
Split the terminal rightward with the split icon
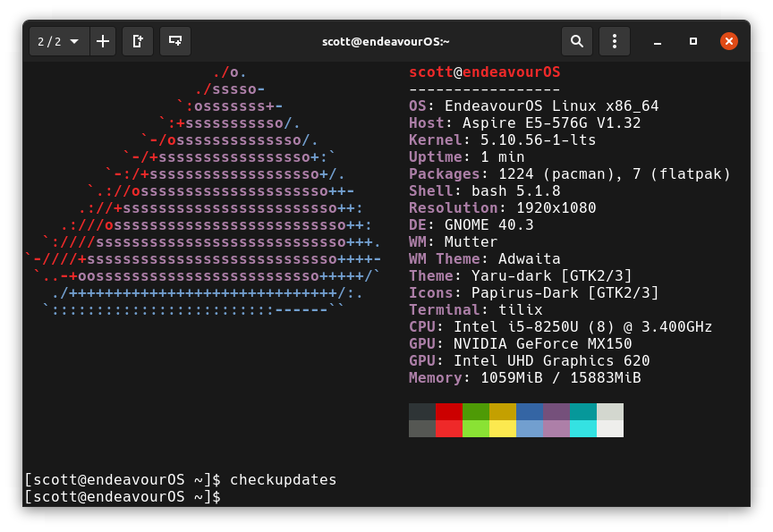click(138, 41)
